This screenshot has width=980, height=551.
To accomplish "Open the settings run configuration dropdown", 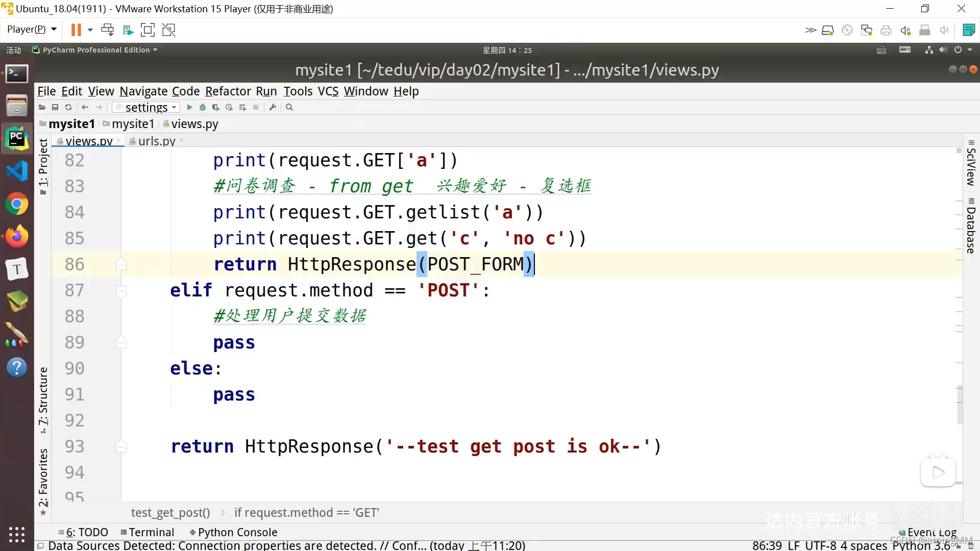I will coord(146,107).
